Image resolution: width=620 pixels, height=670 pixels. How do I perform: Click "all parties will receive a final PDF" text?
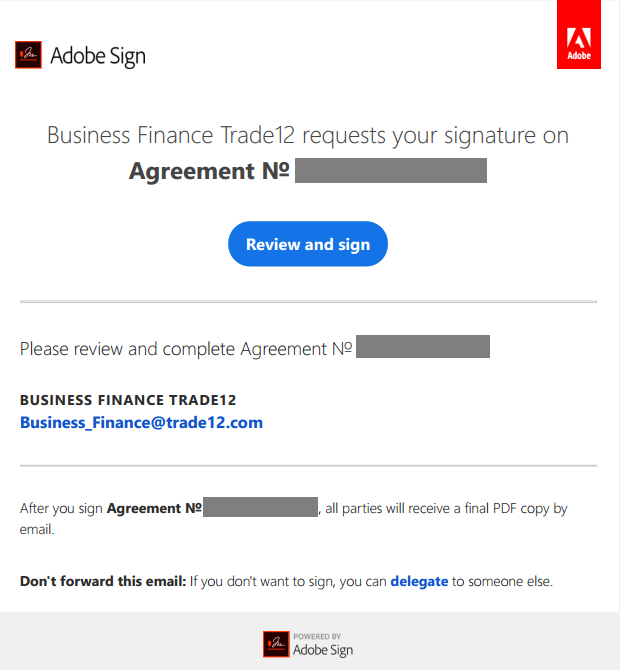click(x=418, y=508)
